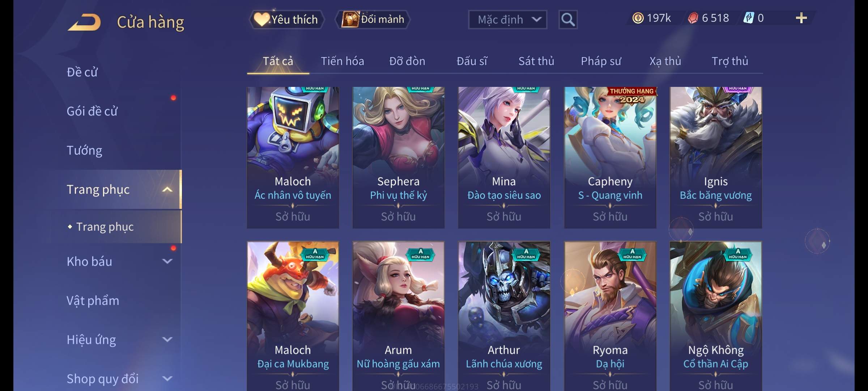Switch to the Sát thủ tab
Image resolution: width=868 pixels, height=391 pixels.
pos(536,61)
